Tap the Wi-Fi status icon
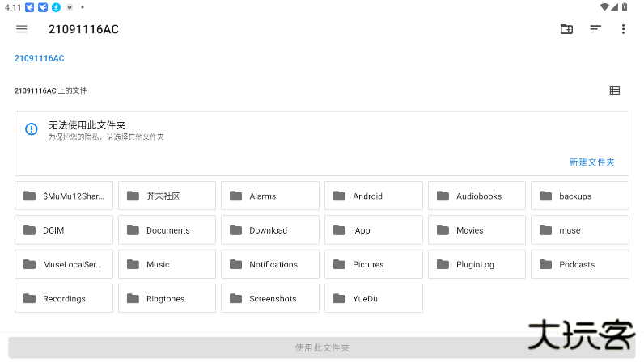The image size is (644, 362). point(604,7)
